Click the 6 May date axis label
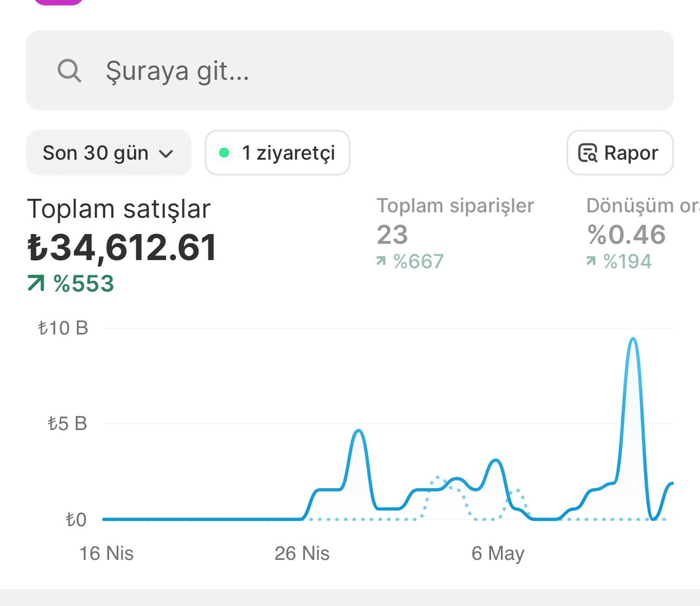700x606 pixels. [498, 553]
